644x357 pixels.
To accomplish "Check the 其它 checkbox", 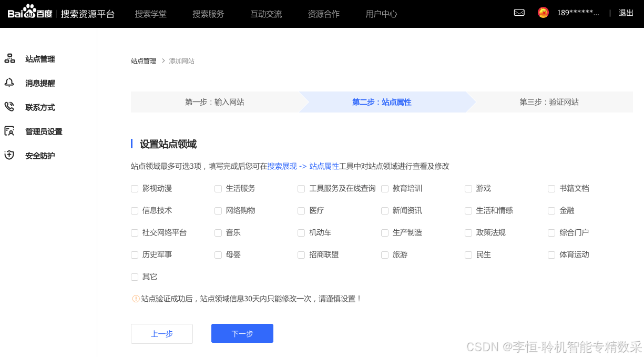I will click(135, 277).
